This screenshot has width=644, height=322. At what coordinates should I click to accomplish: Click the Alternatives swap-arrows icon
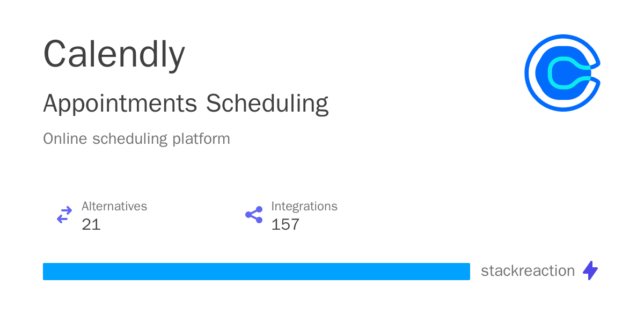[64, 215]
